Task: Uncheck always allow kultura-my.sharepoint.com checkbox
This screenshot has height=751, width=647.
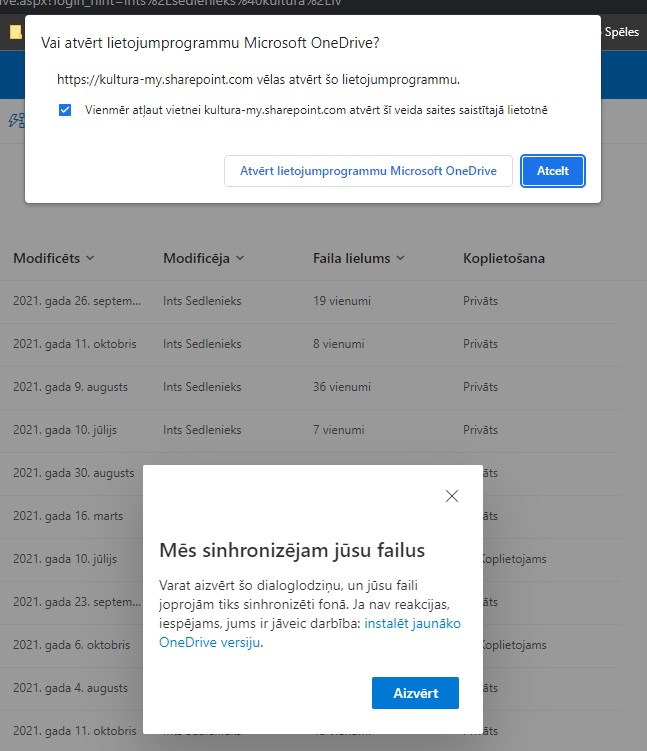Action: click(x=65, y=110)
